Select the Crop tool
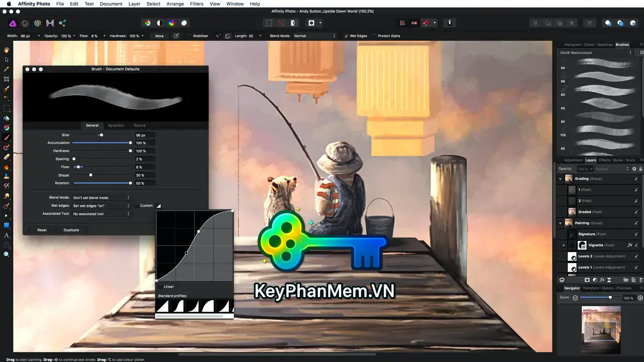 point(7,79)
